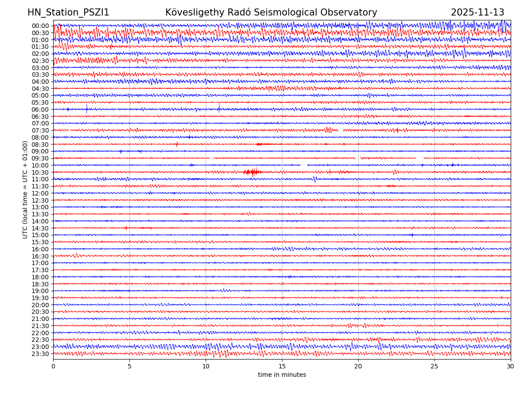Click the data gap in 07:30 trace

click(341, 130)
